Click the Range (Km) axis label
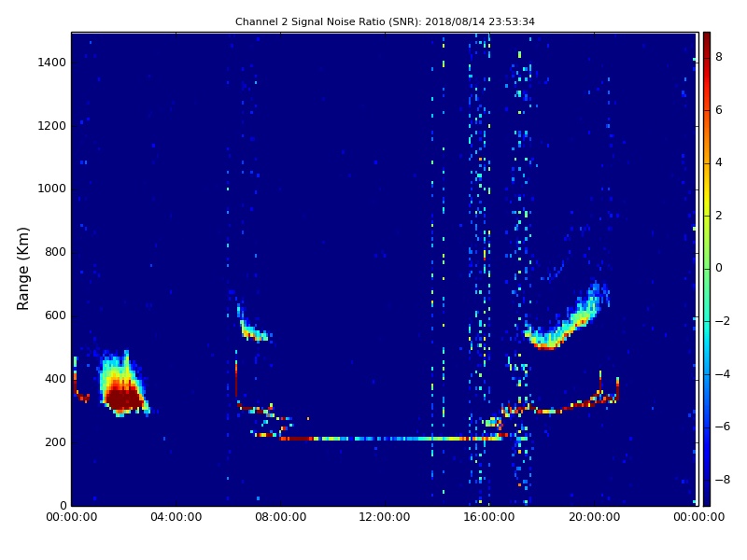 tap(22, 269)
